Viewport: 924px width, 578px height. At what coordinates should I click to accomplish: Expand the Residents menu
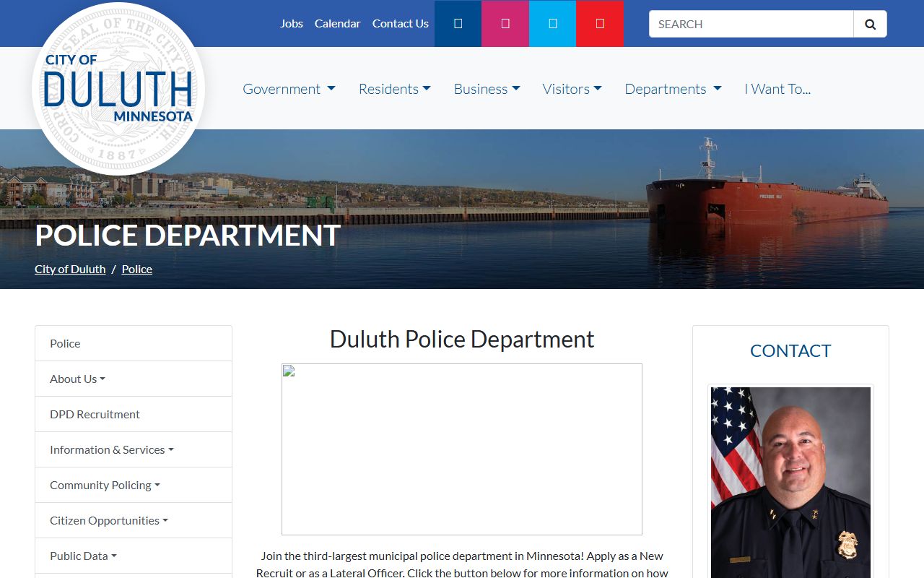tap(395, 89)
